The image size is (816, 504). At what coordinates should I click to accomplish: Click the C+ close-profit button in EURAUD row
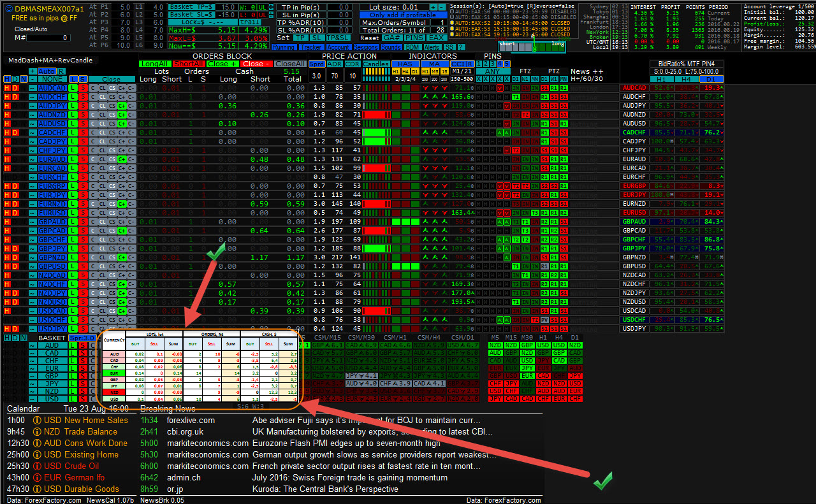point(122,159)
